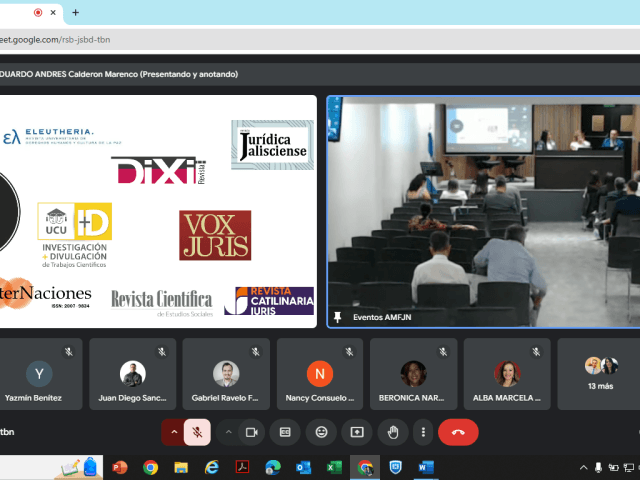Show hidden system tray icons
640x480 pixels.
point(584,468)
